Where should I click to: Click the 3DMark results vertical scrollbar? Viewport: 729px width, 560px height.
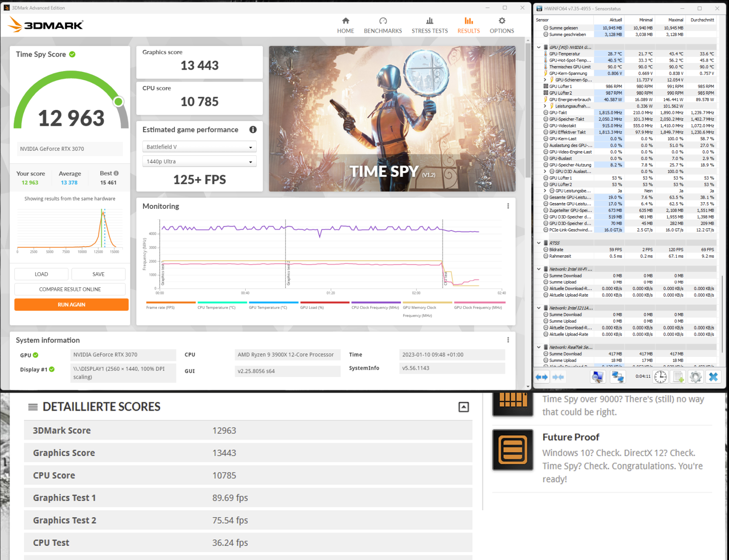[528, 111]
